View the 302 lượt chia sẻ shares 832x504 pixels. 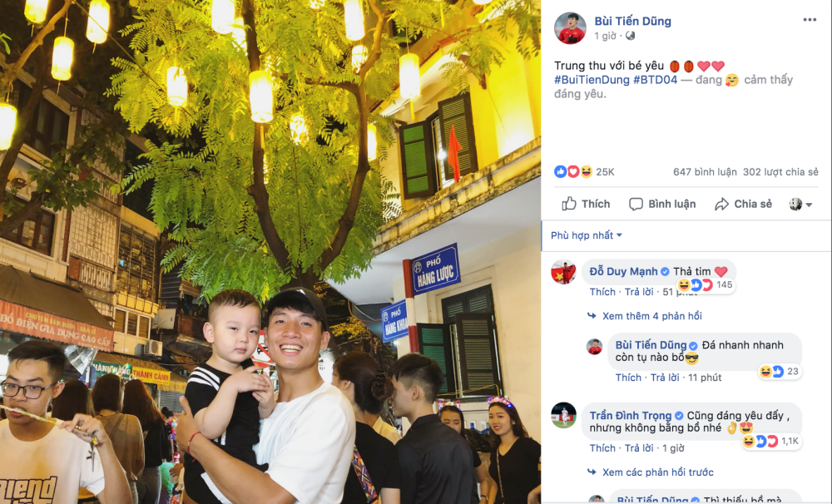[780, 172]
